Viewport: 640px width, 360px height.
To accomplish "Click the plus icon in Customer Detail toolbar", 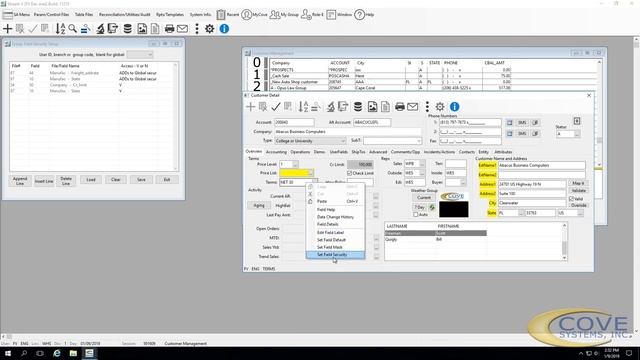I will pyautogui.click(x=250, y=107).
